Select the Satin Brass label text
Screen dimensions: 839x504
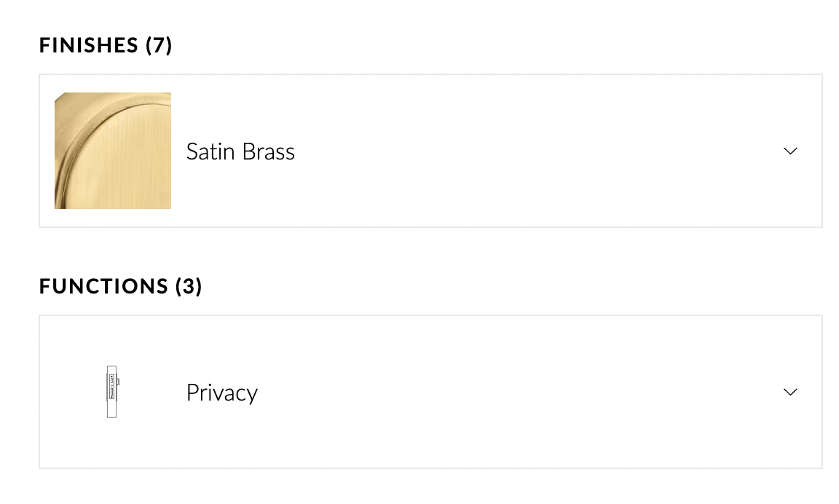coord(240,151)
